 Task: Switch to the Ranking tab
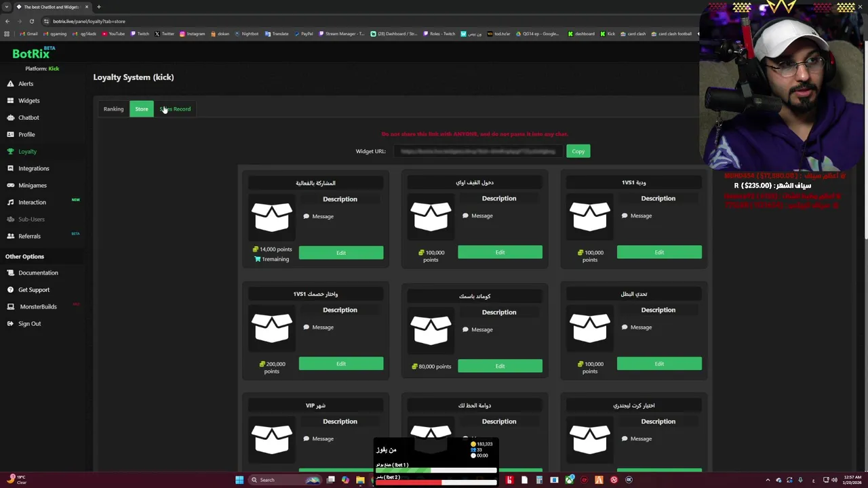[113, 109]
